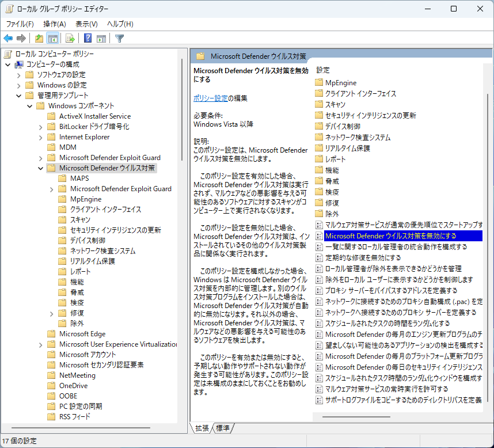Click the Export list toolbar icon
The height and width of the screenshot is (448, 494).
[x=70, y=39]
